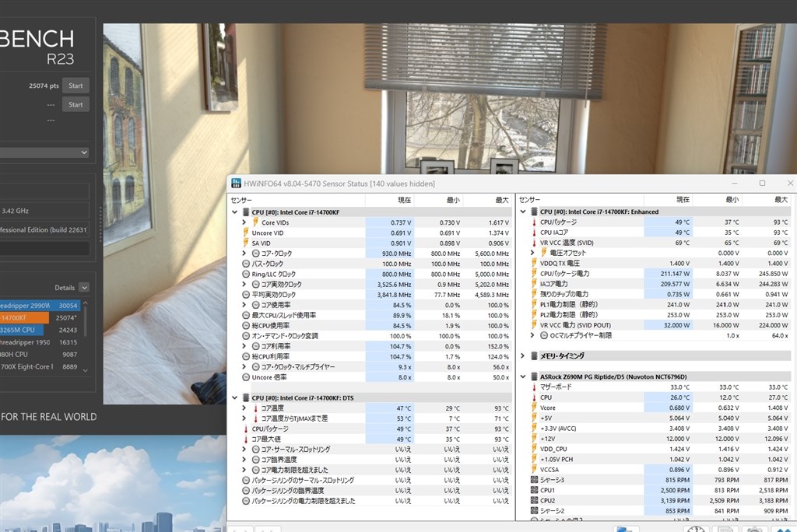The width and height of the screenshot is (797, 532).
Task: Click Start next to the 25074 pts score
Action: [x=75, y=86]
